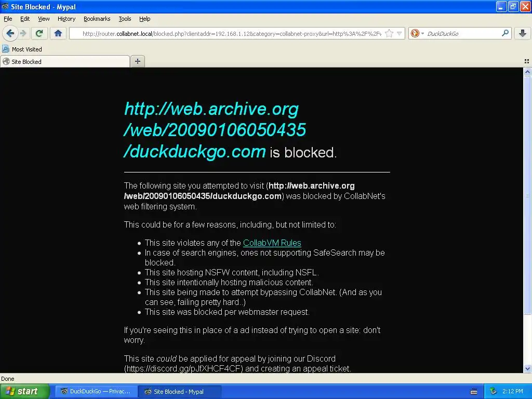Screen dimensions: 532x399
Task: Click the search magnifier icon
Action: point(505,33)
